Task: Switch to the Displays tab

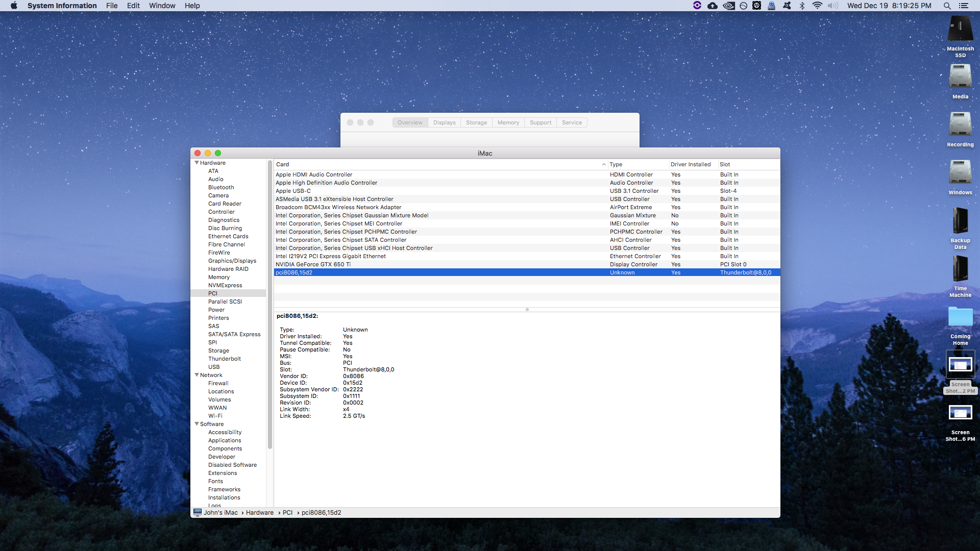Action: tap(444, 122)
